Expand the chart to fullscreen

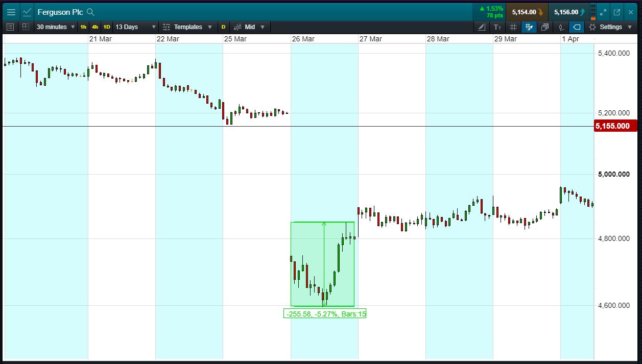pos(603,12)
